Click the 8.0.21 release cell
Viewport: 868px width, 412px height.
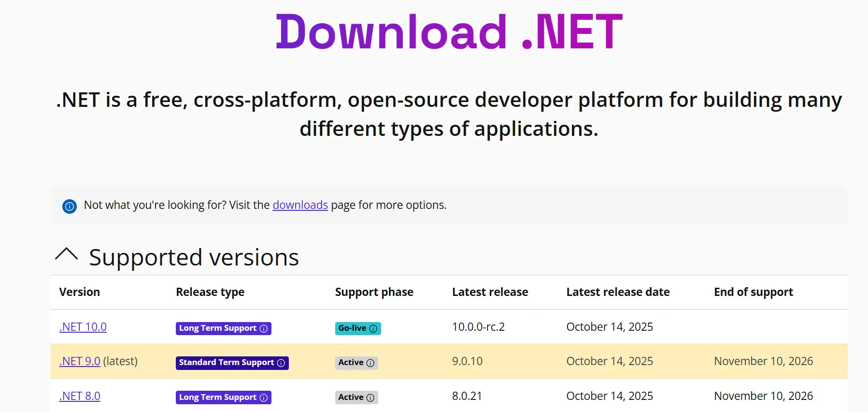(x=467, y=396)
